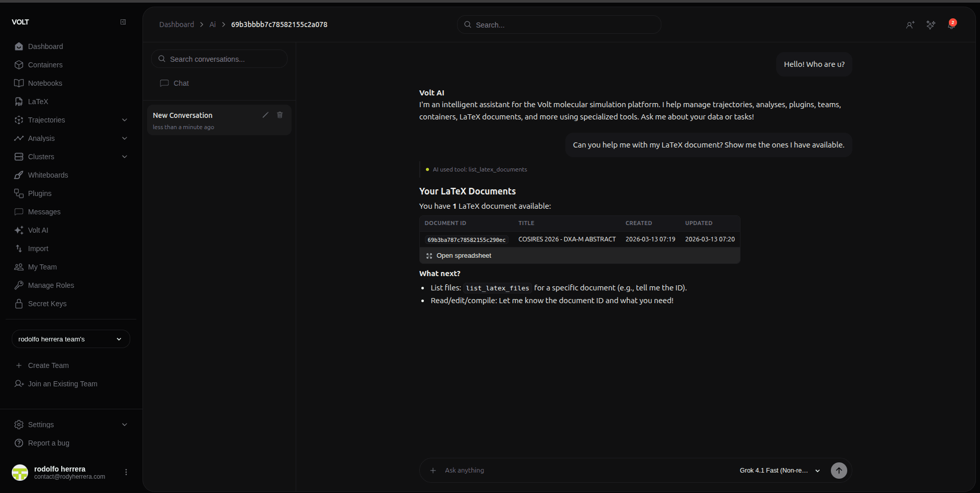The image size is (980, 493).
Task: Expand the Trajectories sidebar section
Action: coord(124,120)
